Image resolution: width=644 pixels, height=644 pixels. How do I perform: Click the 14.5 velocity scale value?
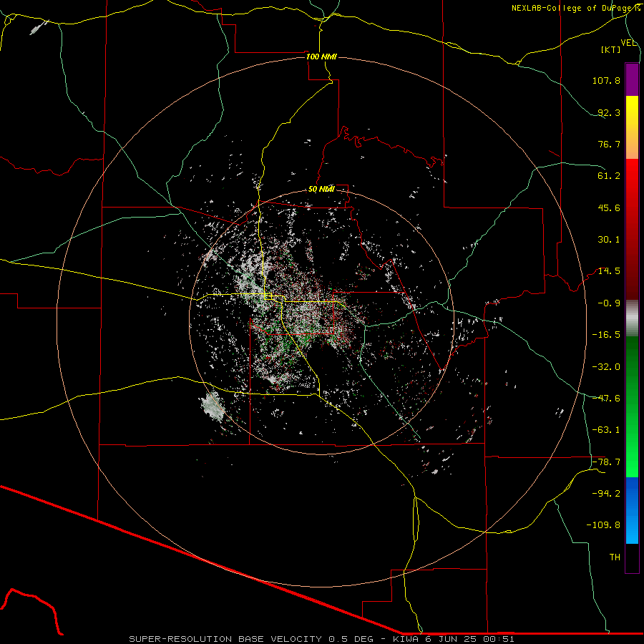point(609,271)
